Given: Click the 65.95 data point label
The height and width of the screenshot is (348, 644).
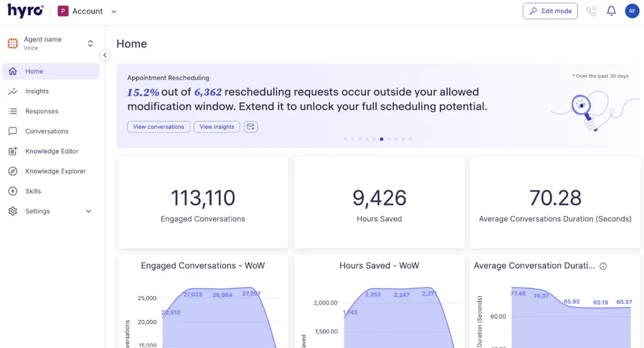Looking at the screenshot, I should (x=572, y=302).
